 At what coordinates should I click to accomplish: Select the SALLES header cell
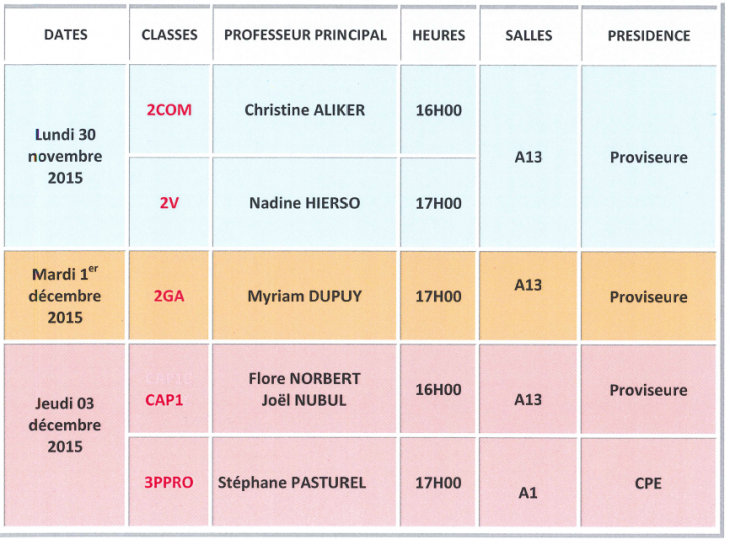click(529, 35)
